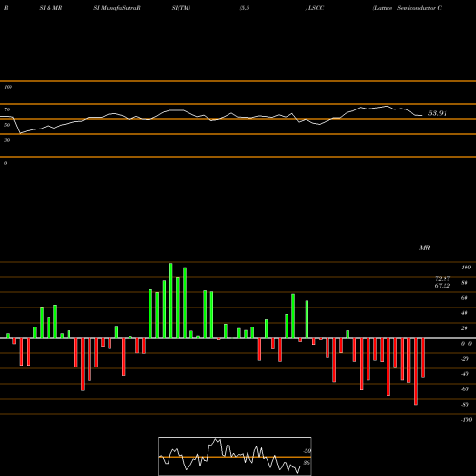Click the MR axis label 60

[x=465, y=298]
